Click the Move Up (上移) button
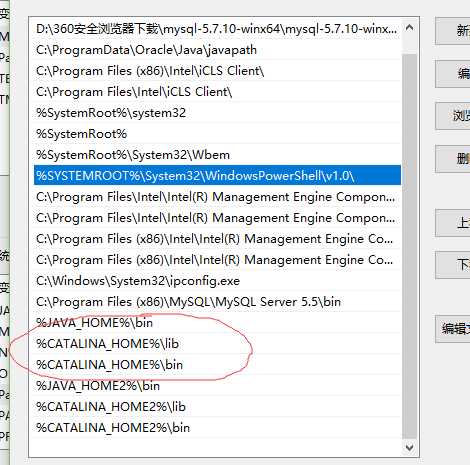The image size is (470, 465). click(453, 223)
